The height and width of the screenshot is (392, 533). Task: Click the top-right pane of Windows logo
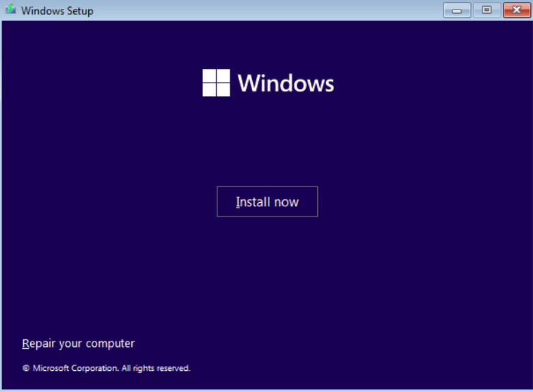(x=223, y=75)
